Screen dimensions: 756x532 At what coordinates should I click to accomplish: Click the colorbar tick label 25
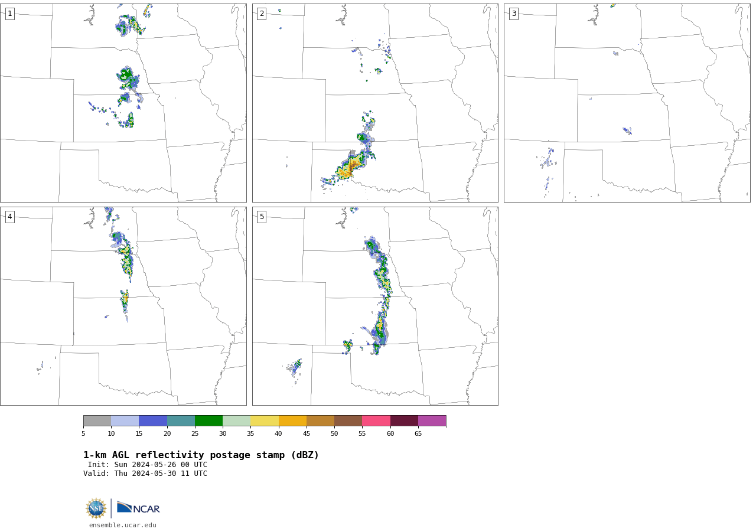coord(195,434)
